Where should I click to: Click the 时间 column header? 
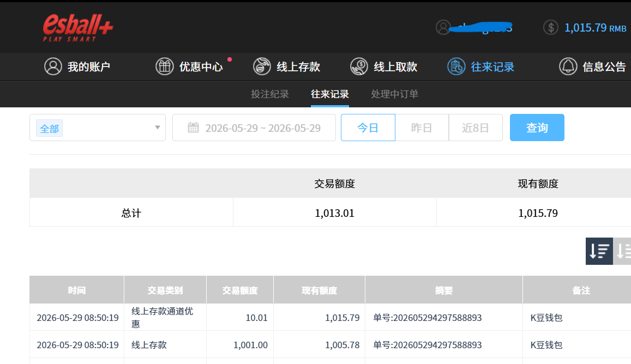tap(76, 290)
